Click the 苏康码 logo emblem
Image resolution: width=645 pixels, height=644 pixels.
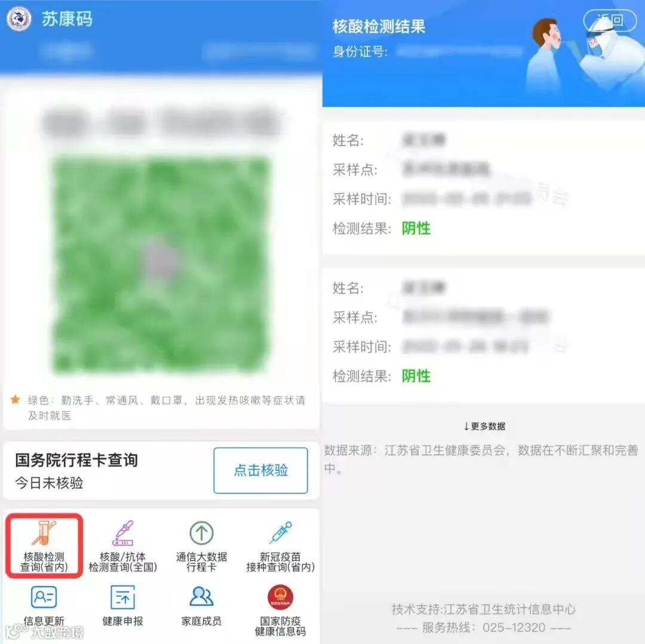coord(19,19)
